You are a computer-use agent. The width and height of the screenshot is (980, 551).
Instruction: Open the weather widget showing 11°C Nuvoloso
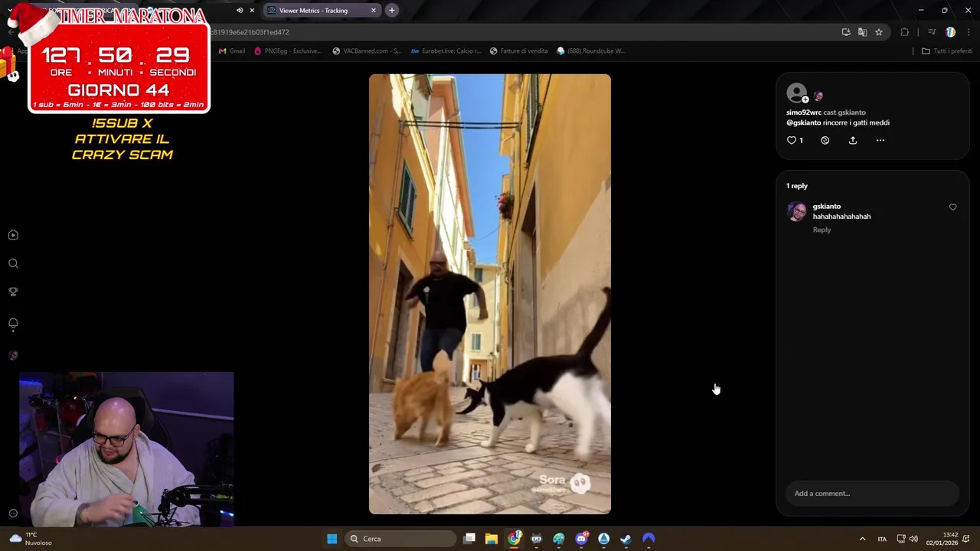pyautogui.click(x=31, y=539)
